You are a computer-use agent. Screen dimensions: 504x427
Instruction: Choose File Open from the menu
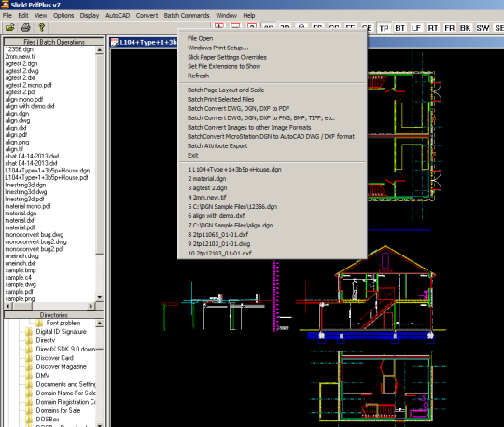(201, 38)
